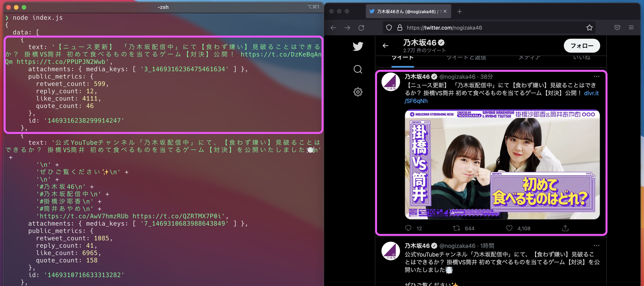Screen dimensions: 644x286
Task: Select the Twitter bird home icon
Action: 358,46
